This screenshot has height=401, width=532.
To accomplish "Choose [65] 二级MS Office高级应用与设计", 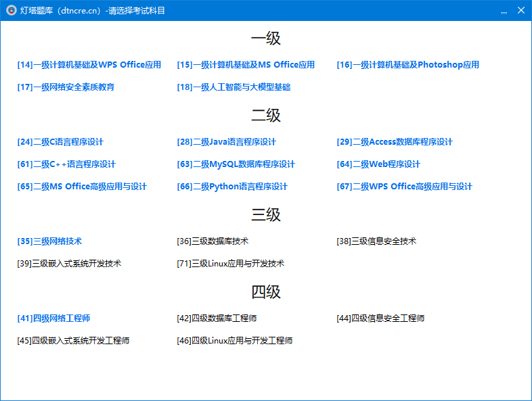I will (x=82, y=187).
